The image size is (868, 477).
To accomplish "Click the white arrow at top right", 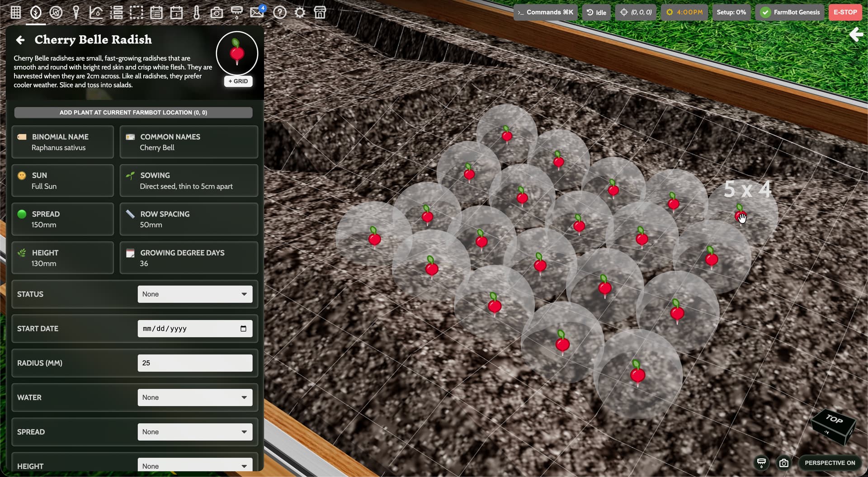I will [856, 34].
